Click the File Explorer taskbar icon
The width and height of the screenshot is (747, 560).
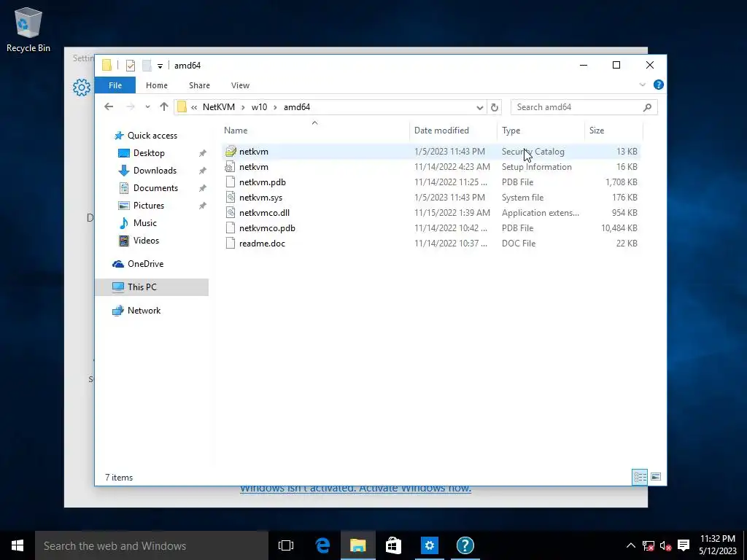click(357, 545)
